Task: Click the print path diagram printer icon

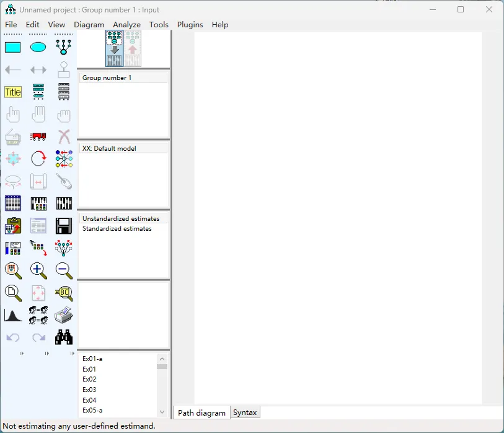Action: 64,315
